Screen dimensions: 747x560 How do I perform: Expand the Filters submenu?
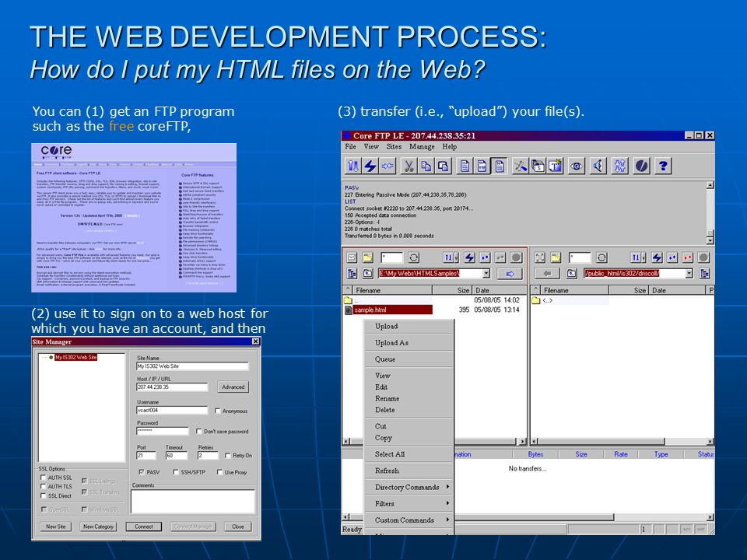tap(409, 503)
